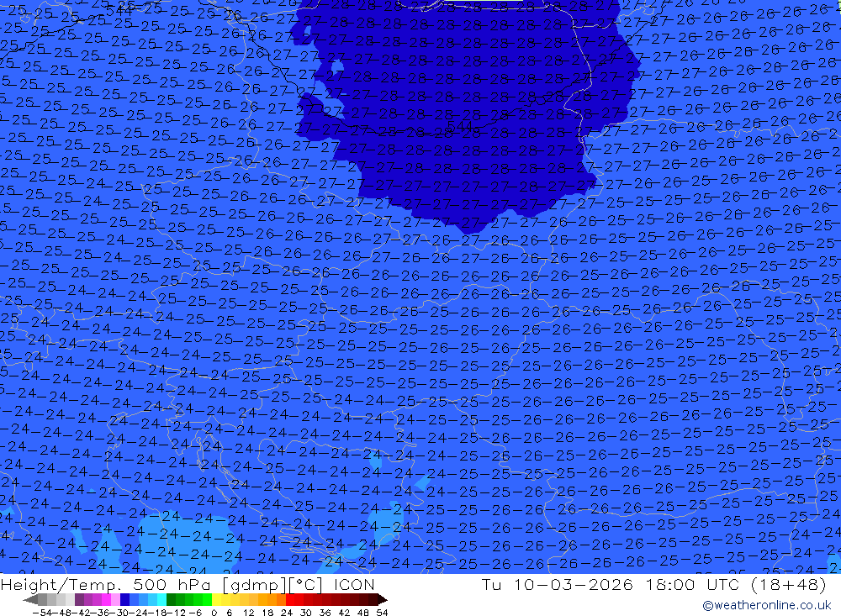Click the gray left arrow of the color scale
Image resolution: width=841 pixels, height=616 pixels.
pyautogui.click(x=30, y=600)
